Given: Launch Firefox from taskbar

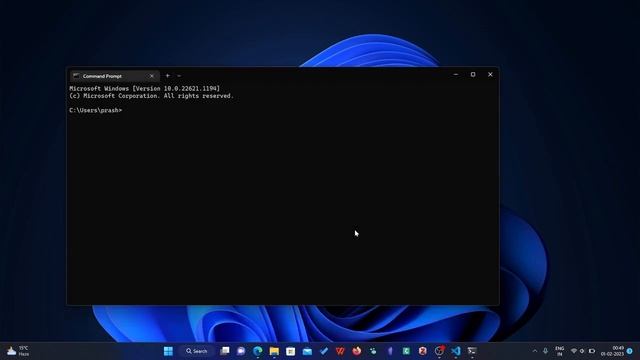Looking at the screenshot, I should point(357,351).
